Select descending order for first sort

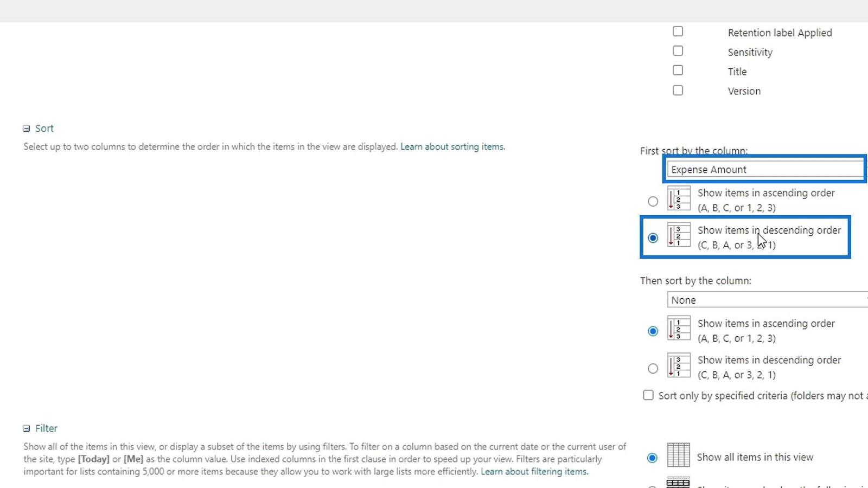coord(653,237)
